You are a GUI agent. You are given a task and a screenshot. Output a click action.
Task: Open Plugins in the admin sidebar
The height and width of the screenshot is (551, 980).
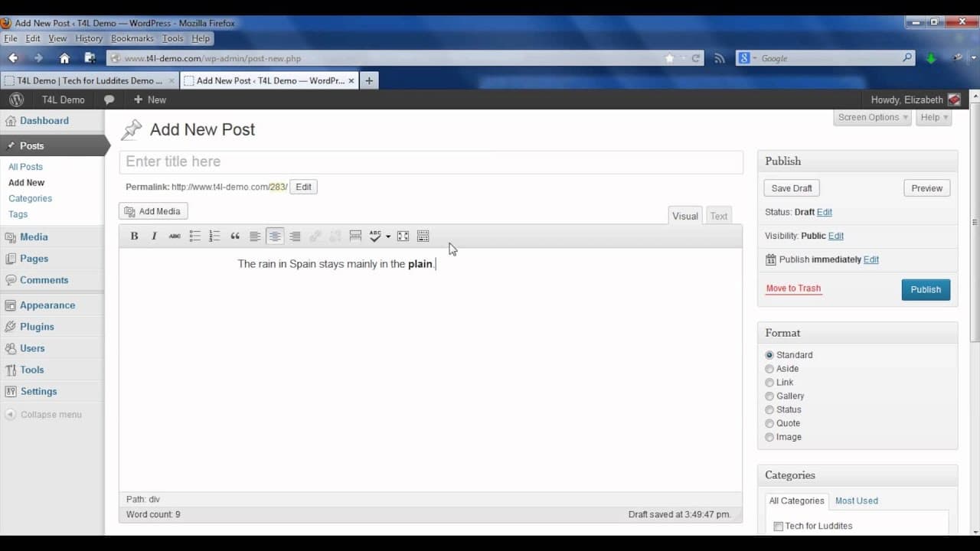(37, 327)
